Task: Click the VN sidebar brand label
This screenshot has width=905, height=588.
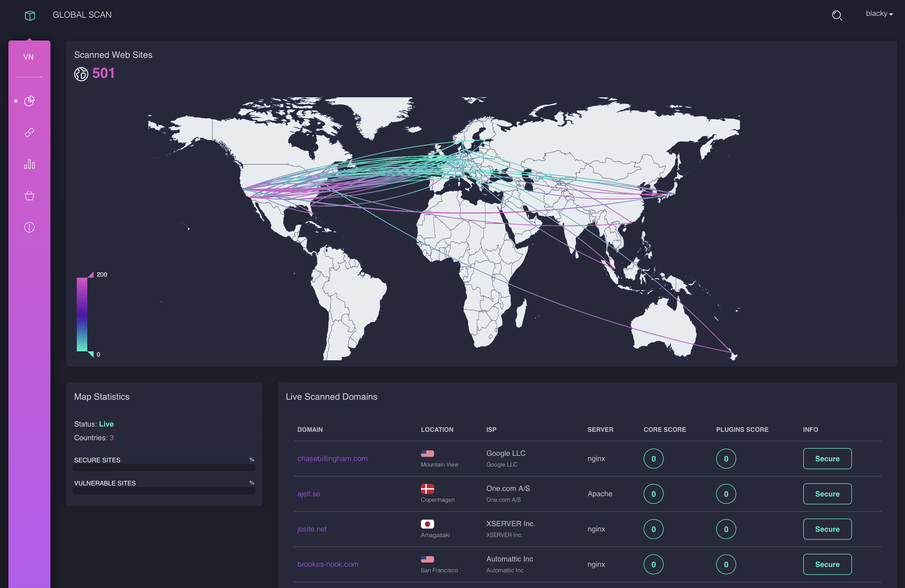Action: pos(28,57)
